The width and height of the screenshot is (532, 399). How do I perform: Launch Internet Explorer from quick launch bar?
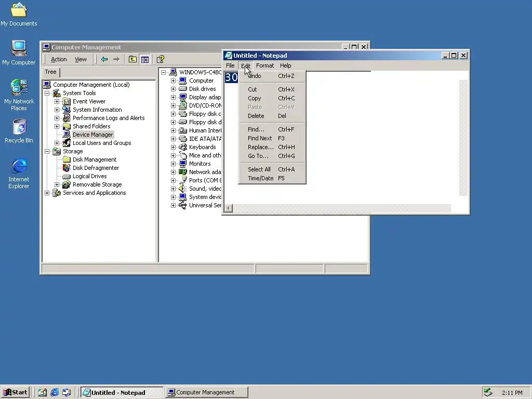pos(55,392)
